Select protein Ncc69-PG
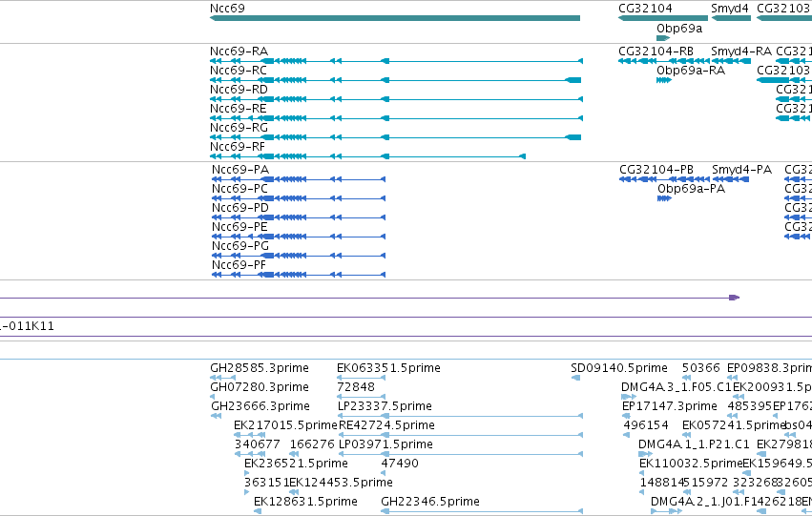This screenshot has width=812, height=516. pyautogui.click(x=299, y=256)
